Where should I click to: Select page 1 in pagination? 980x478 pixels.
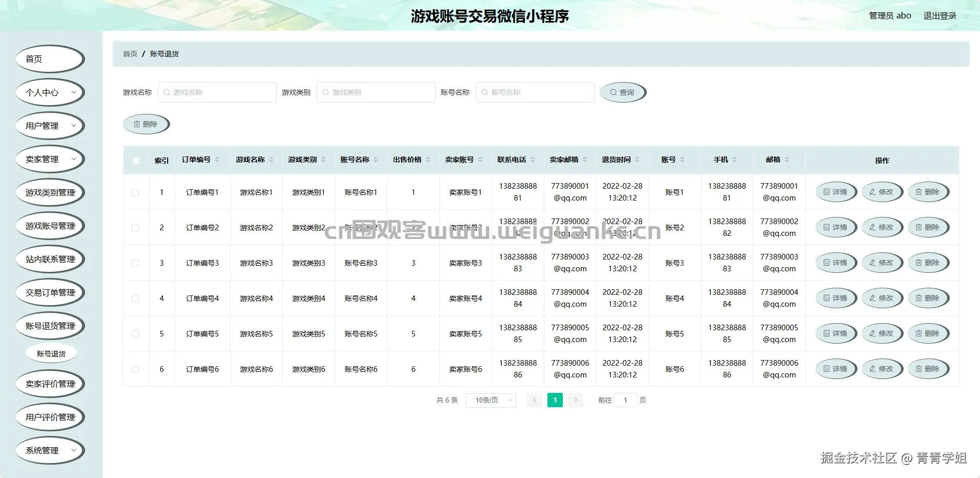coord(555,400)
